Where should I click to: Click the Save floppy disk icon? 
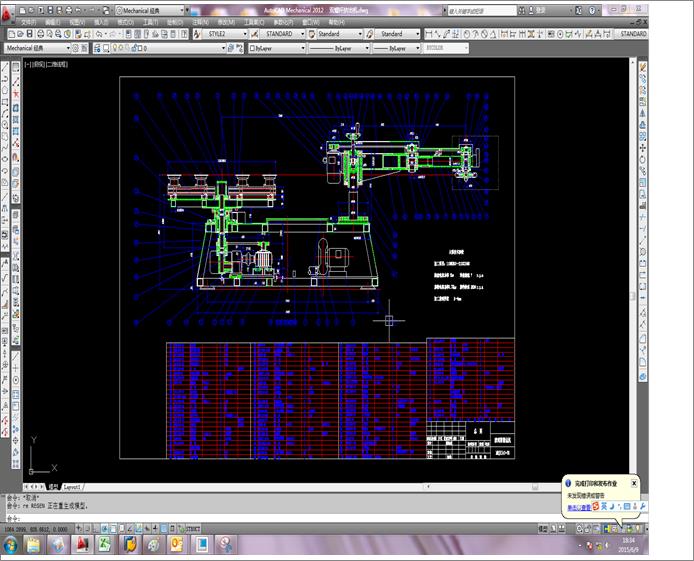coord(30,34)
